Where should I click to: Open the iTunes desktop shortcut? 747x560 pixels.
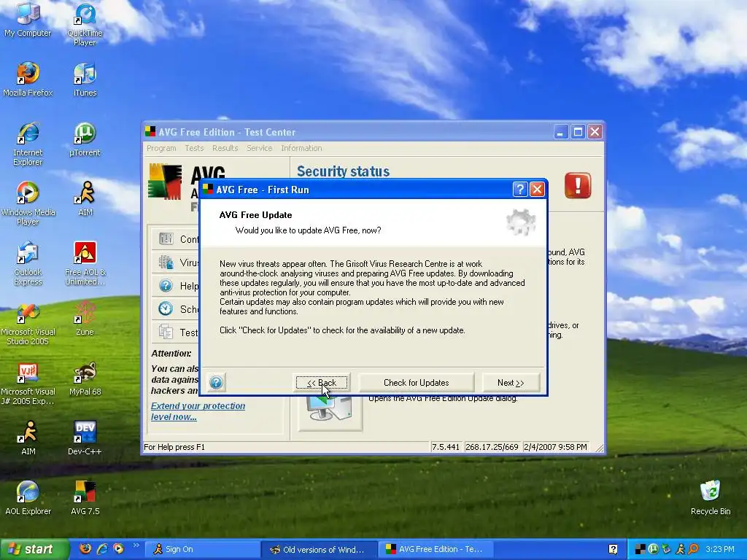(85, 79)
